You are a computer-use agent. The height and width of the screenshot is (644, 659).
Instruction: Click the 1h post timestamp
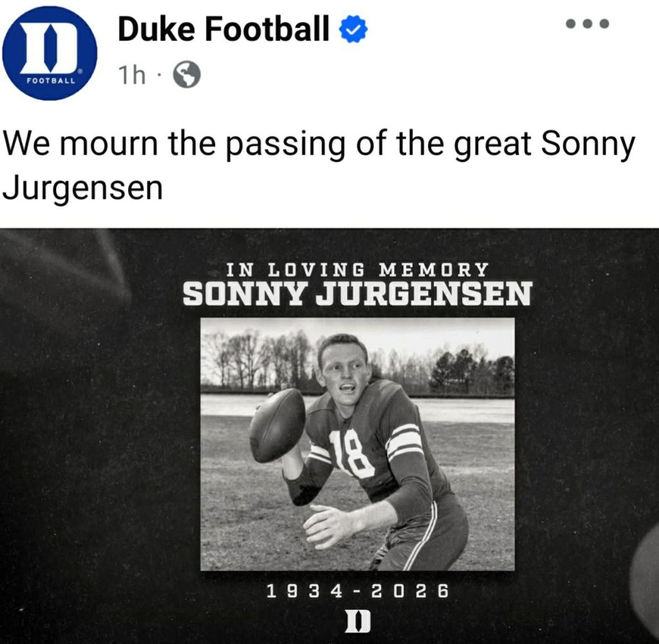click(x=131, y=76)
